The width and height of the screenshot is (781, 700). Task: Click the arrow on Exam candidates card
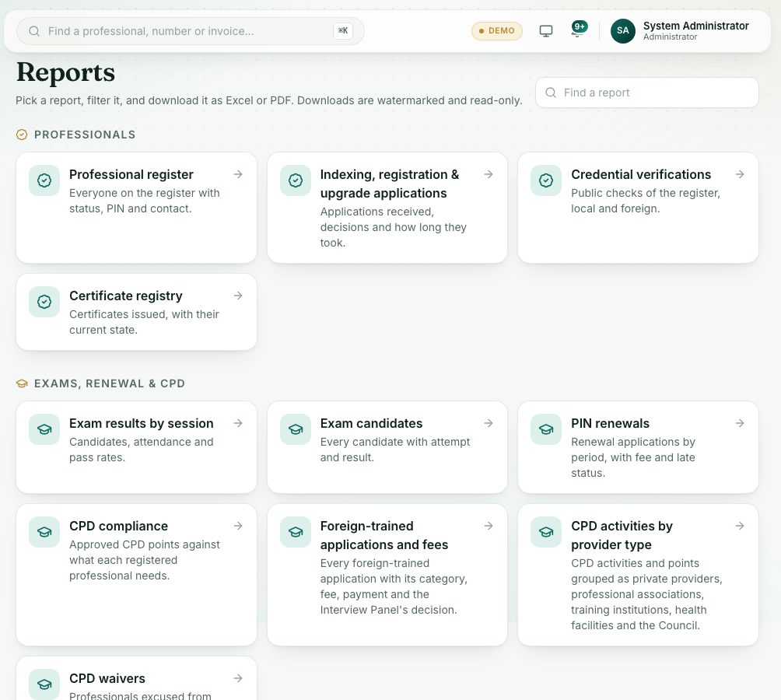click(x=489, y=423)
